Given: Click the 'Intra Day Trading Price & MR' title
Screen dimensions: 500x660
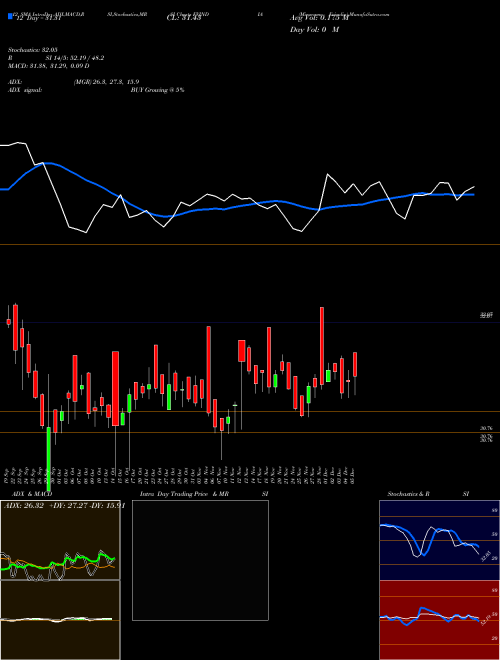Looking at the screenshot, I should pyautogui.click(x=184, y=494).
